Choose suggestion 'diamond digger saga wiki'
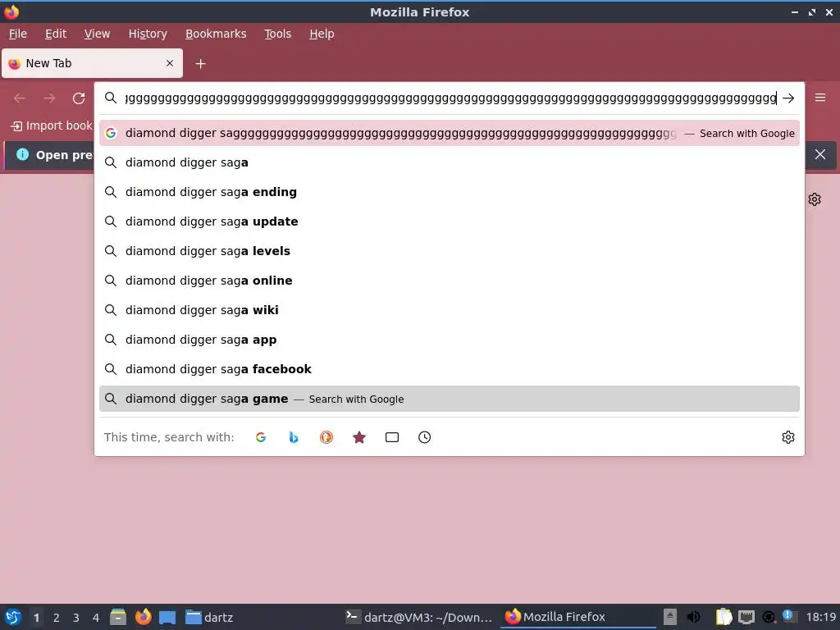Image resolution: width=840 pixels, height=630 pixels. tap(450, 309)
